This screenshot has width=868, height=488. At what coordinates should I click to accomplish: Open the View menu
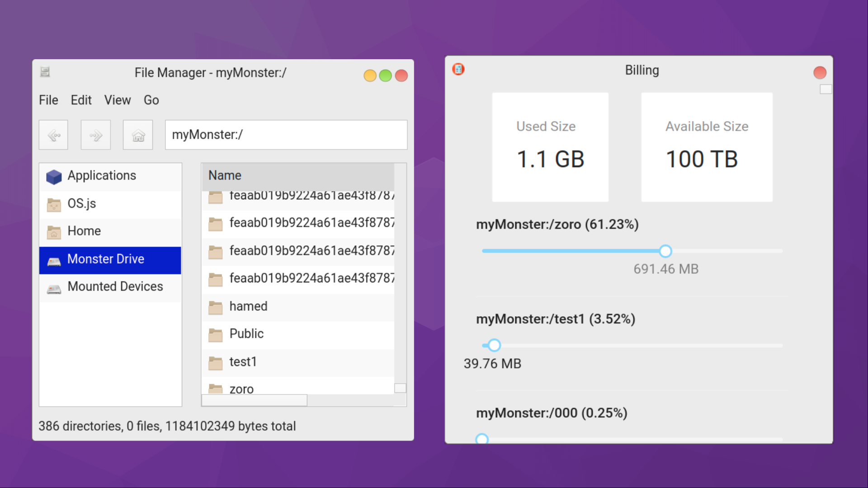[x=117, y=100]
